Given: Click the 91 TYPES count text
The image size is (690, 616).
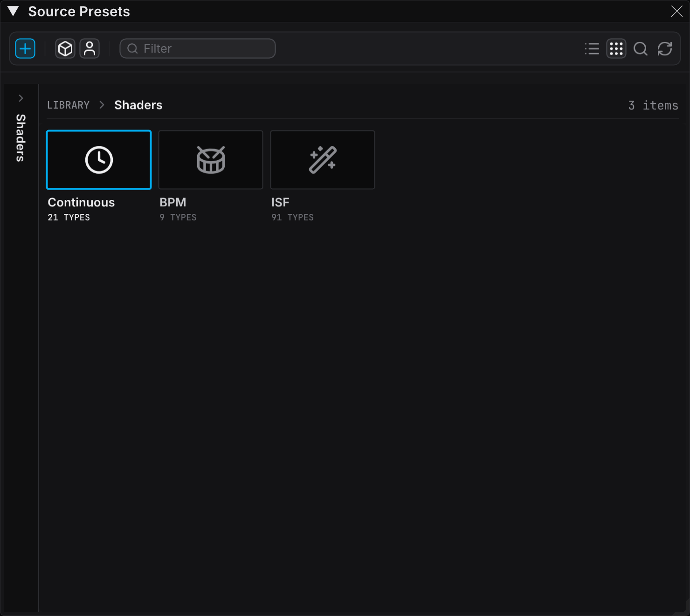Looking at the screenshot, I should pyautogui.click(x=293, y=218).
